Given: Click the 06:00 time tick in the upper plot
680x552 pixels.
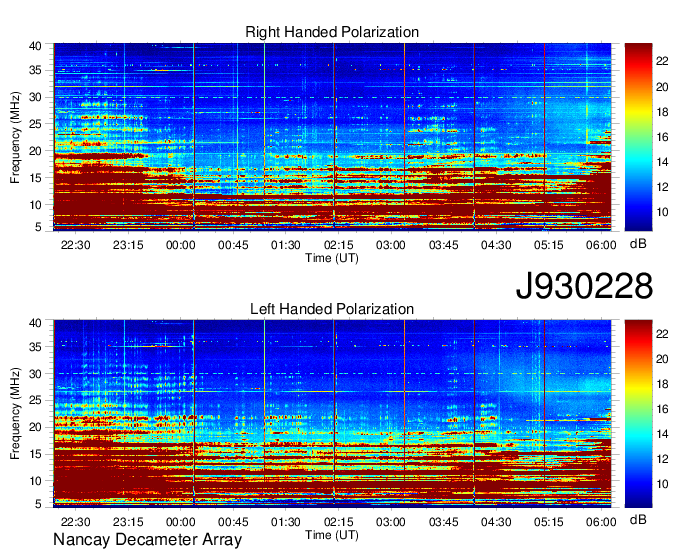Looking at the screenshot, I should (601, 245).
